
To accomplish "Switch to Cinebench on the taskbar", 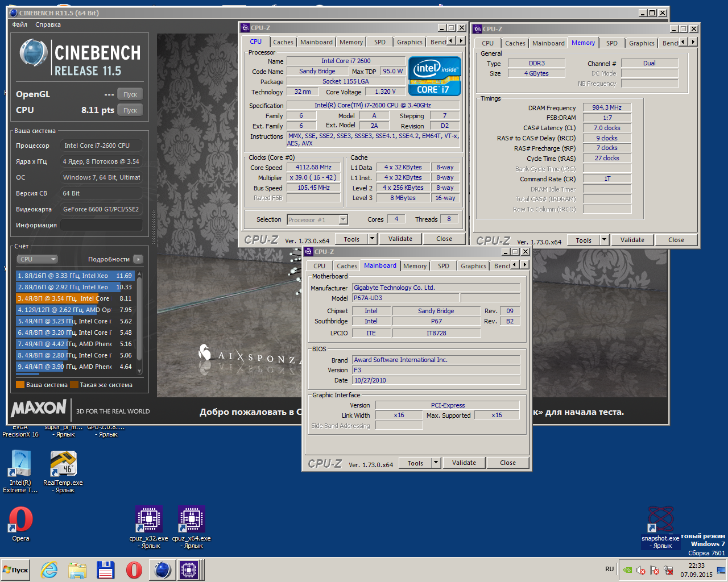I will coord(163,570).
